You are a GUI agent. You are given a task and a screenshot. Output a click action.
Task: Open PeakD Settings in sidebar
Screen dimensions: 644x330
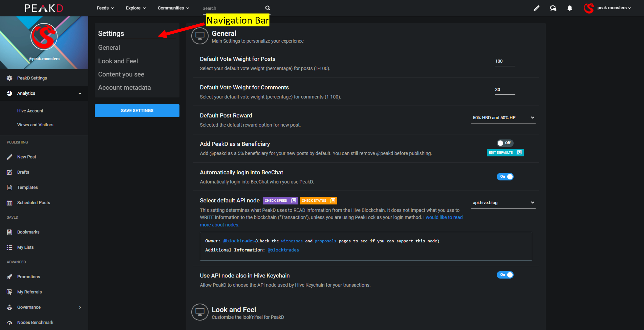click(44, 78)
